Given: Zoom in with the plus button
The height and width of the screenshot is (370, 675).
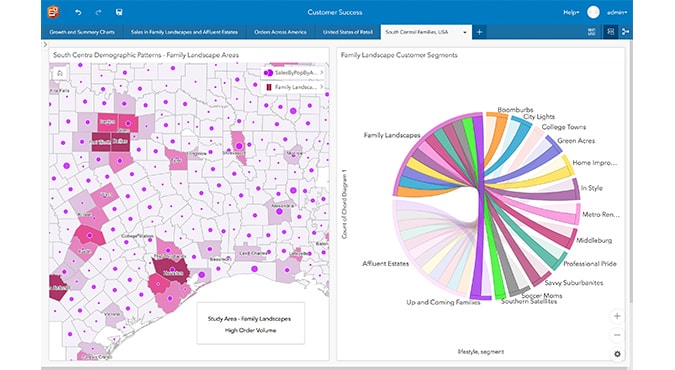Looking at the screenshot, I should 617,316.
